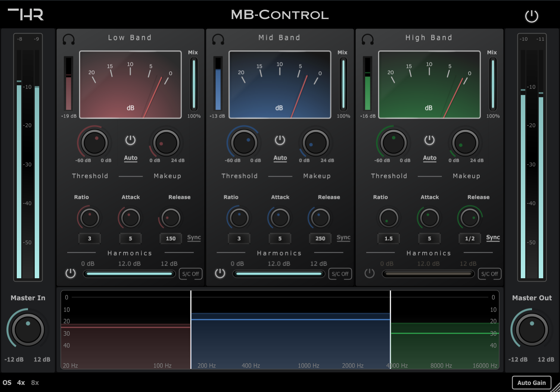
Task: Select 8x oversampling
Action: click(34, 382)
